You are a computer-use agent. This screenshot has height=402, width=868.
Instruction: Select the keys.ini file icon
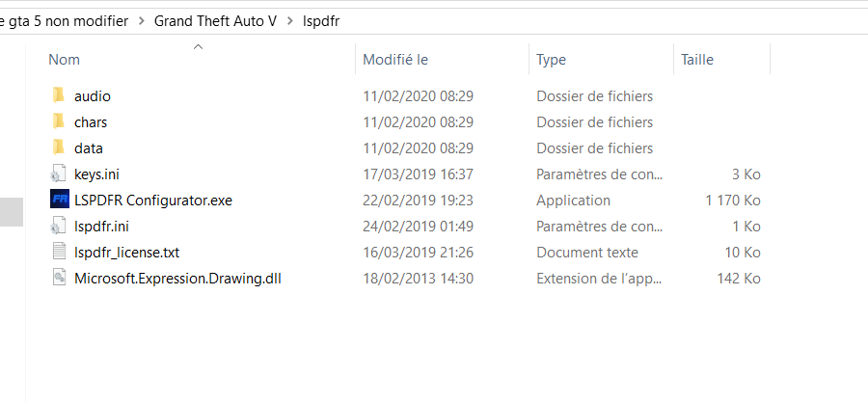pyautogui.click(x=59, y=174)
